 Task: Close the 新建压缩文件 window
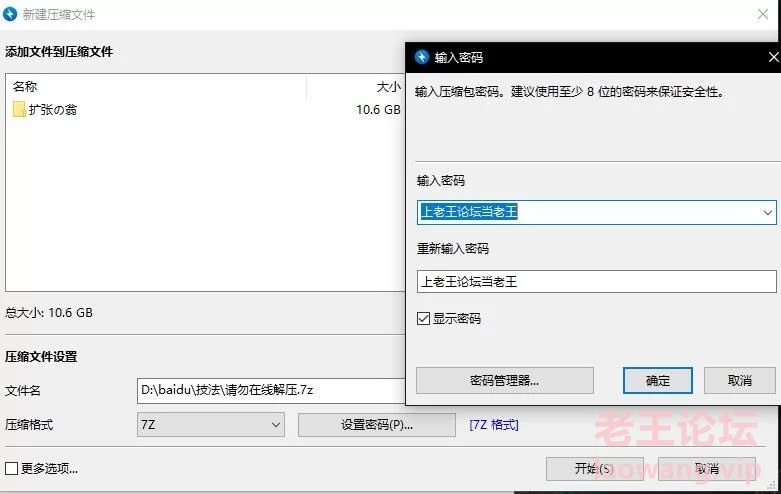click(x=763, y=14)
